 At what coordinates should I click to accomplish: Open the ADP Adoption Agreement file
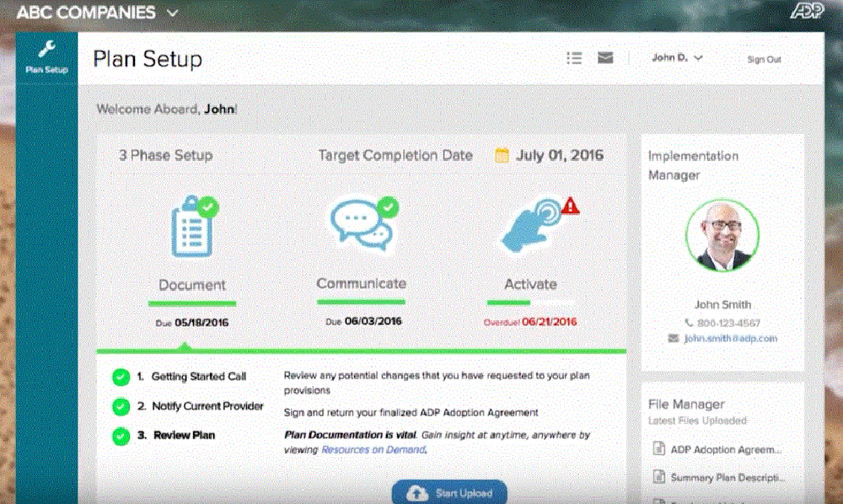726,449
